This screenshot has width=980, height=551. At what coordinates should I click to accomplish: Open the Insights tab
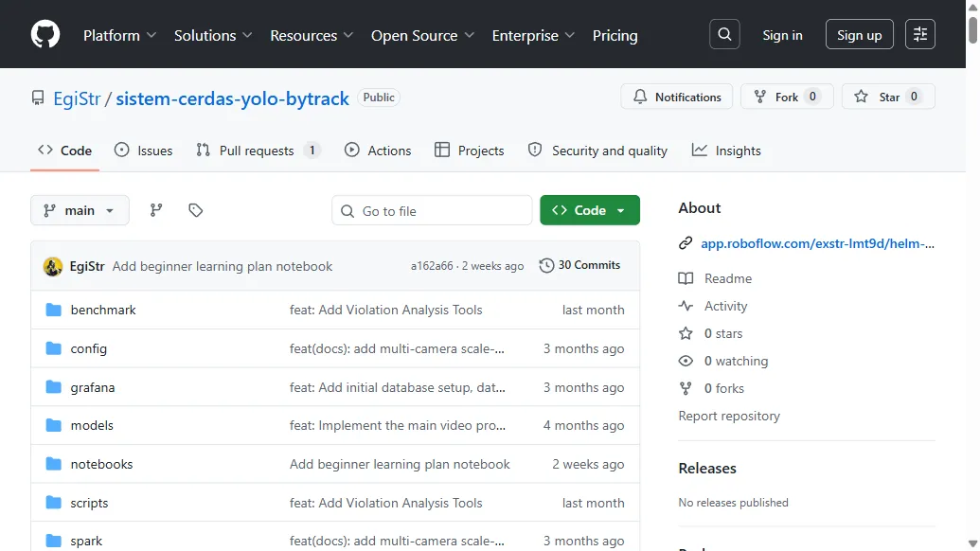[x=726, y=151]
